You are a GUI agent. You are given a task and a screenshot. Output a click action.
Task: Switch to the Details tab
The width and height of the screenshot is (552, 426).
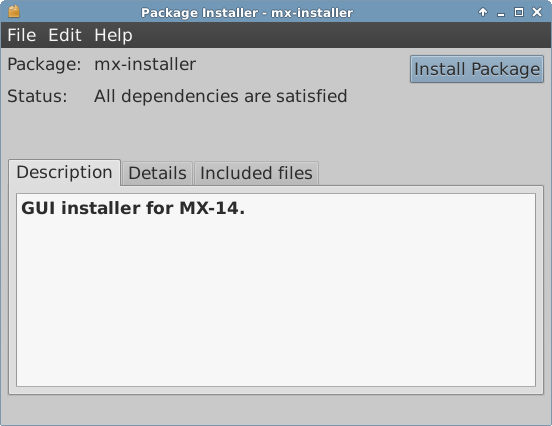click(x=157, y=173)
